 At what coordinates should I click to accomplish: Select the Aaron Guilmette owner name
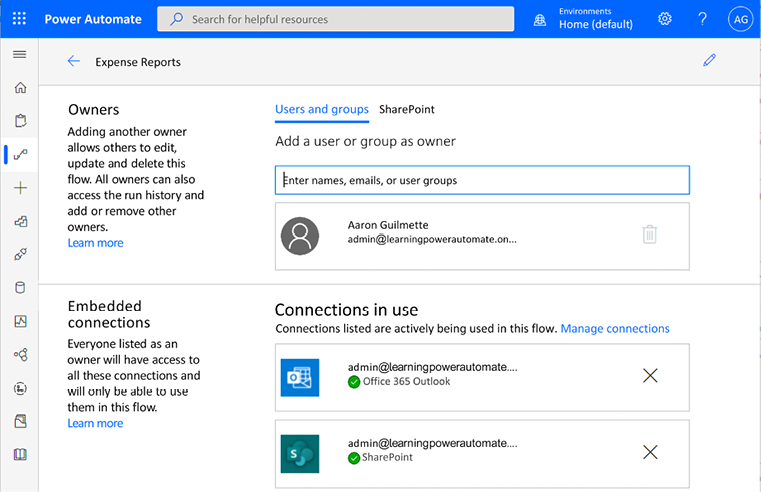tap(388, 225)
